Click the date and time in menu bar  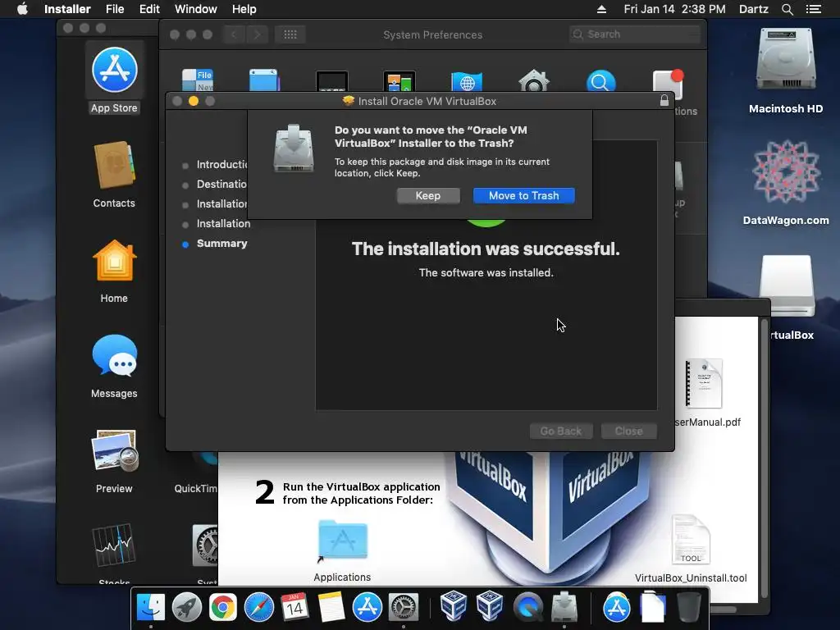click(674, 9)
